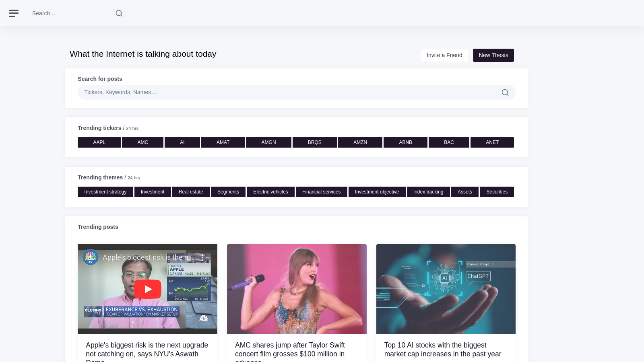Select the AMAT trending ticker
This screenshot has height=362, width=644.
[x=223, y=142]
